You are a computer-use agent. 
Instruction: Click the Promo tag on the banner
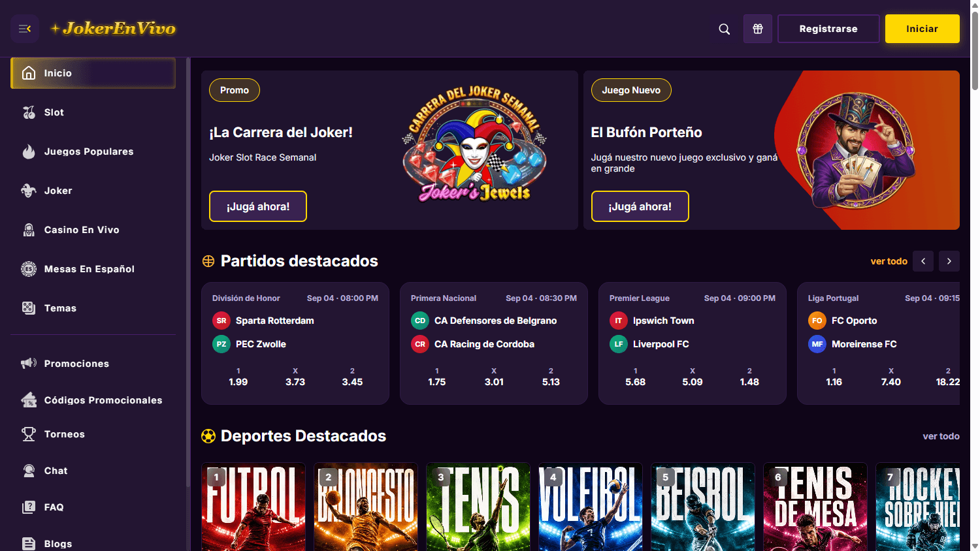[235, 90]
